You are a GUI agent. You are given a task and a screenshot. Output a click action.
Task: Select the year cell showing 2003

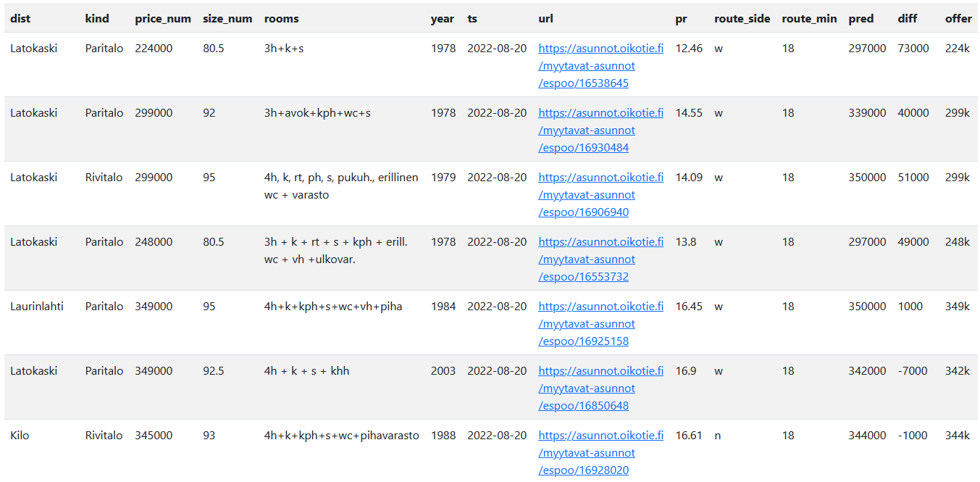coord(443,371)
